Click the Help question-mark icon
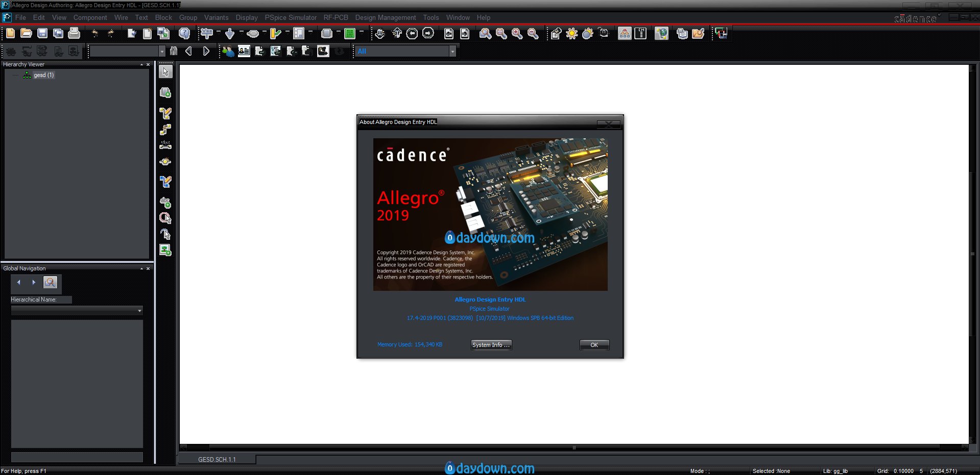The height and width of the screenshot is (475, 980). click(x=184, y=34)
